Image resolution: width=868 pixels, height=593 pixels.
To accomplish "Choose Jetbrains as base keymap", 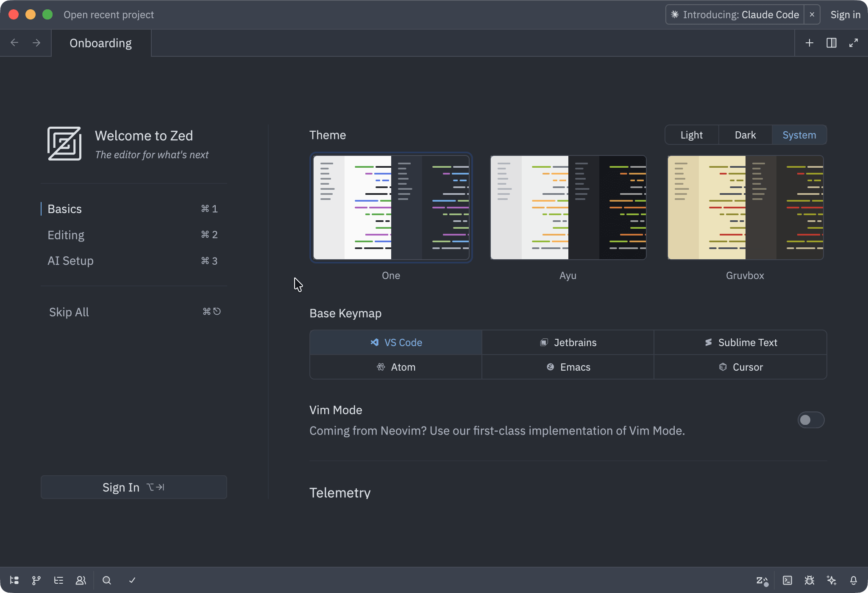I will point(568,342).
